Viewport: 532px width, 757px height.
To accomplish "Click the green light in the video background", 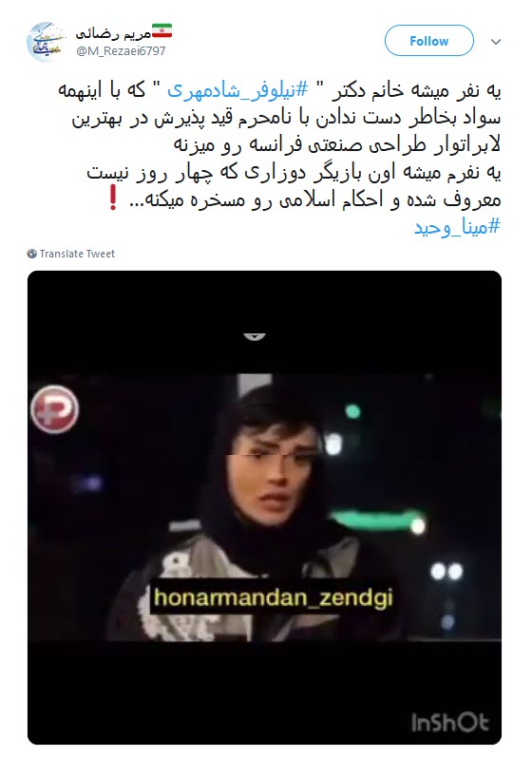I will click(352, 411).
